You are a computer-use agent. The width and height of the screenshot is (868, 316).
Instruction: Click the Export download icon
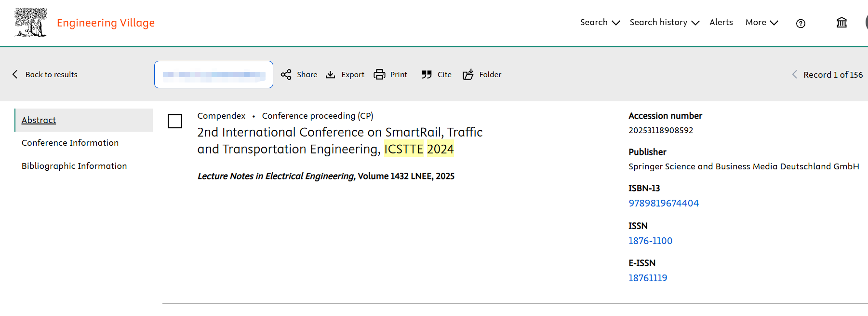click(x=330, y=74)
